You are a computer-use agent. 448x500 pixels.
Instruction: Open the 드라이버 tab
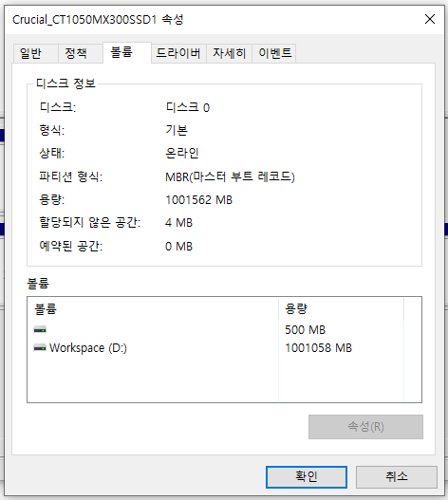(x=178, y=53)
